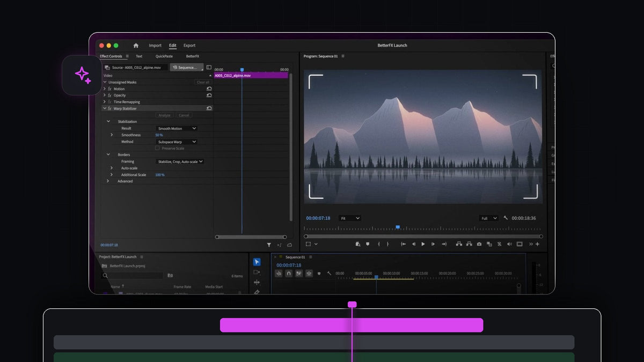
Task: Toggle the Warp Stabilizer fx switch
Action: pos(109,108)
